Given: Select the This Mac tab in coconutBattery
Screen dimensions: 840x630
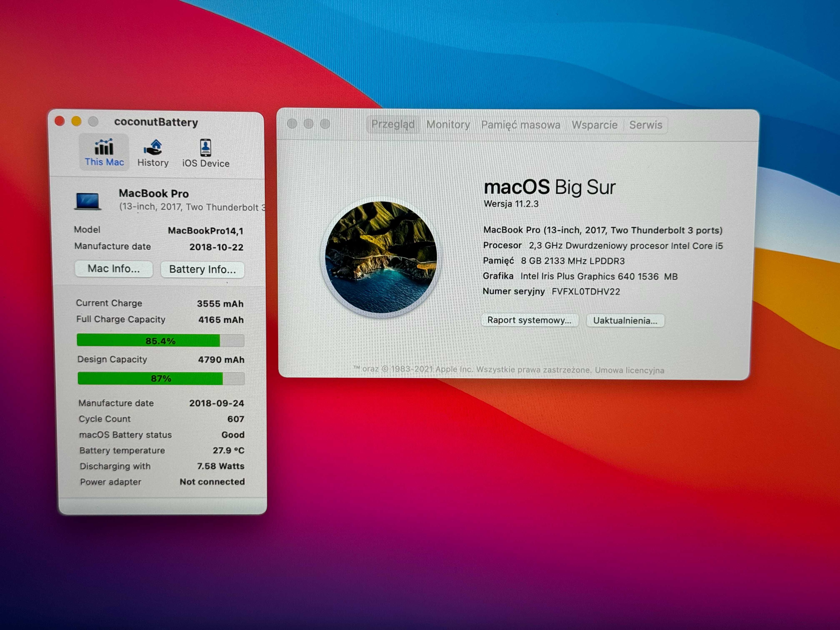Looking at the screenshot, I should pyautogui.click(x=104, y=152).
